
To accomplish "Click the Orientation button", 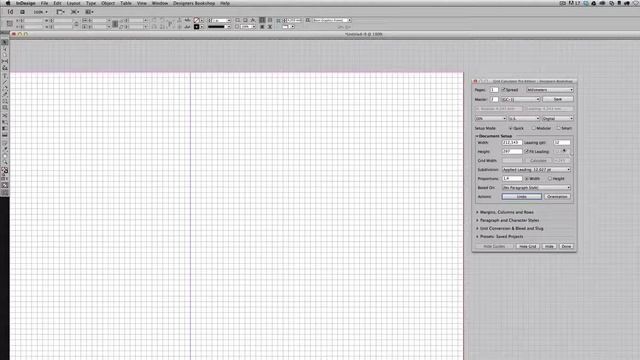I will 557,197.
